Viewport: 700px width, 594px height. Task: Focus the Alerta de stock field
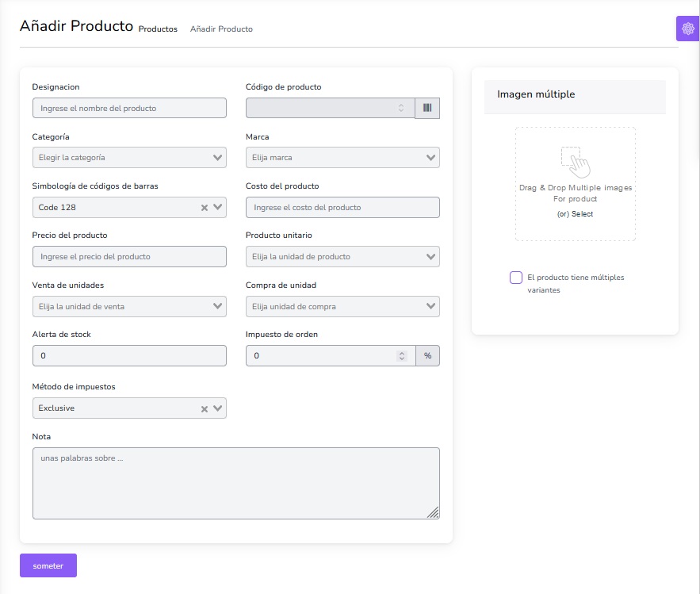(129, 355)
